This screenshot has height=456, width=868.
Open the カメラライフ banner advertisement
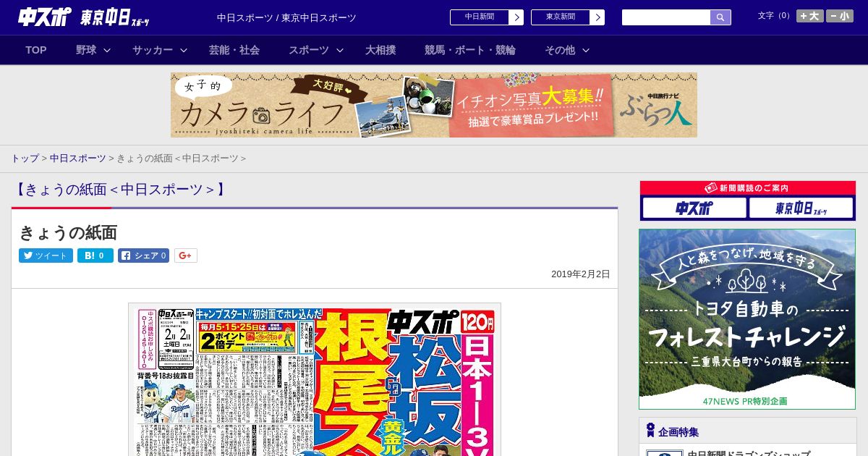(434, 105)
